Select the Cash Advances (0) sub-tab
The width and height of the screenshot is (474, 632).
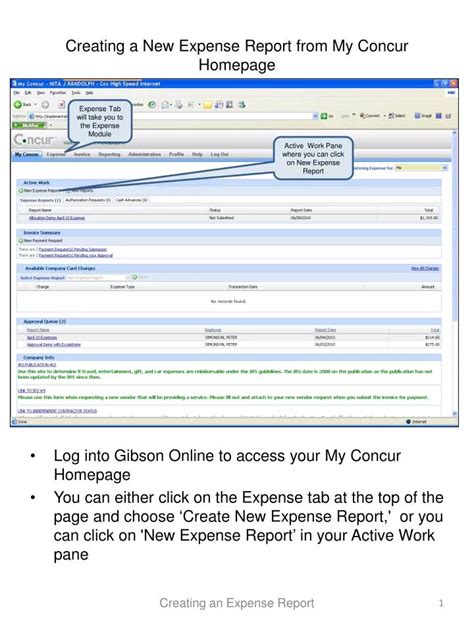pyautogui.click(x=131, y=200)
